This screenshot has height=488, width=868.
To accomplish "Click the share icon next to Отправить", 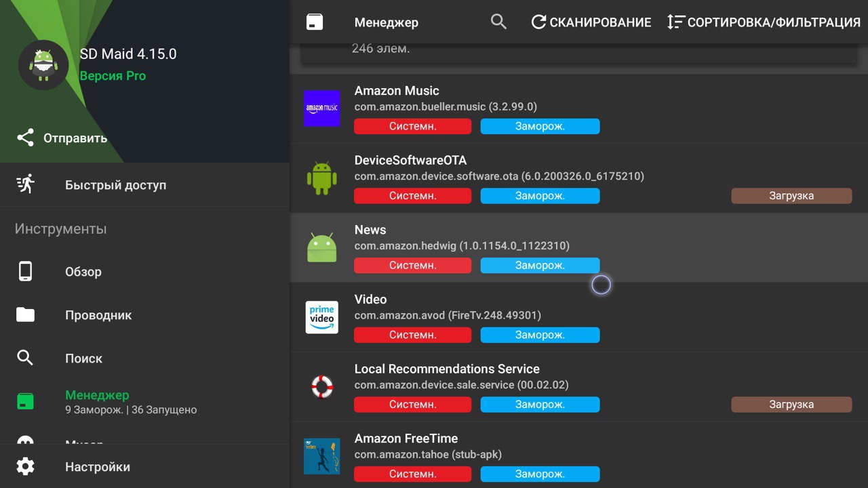I will click(25, 138).
